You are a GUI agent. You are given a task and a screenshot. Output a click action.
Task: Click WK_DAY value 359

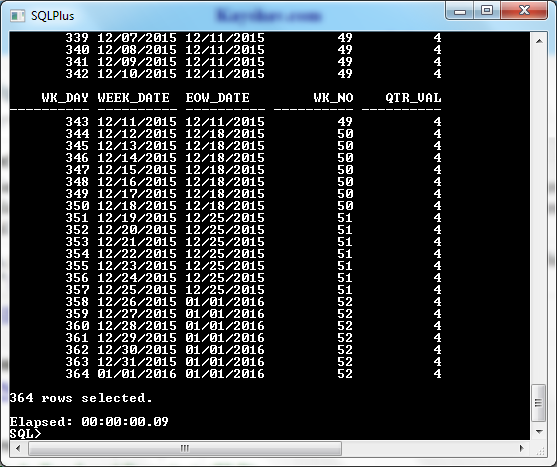(77, 314)
